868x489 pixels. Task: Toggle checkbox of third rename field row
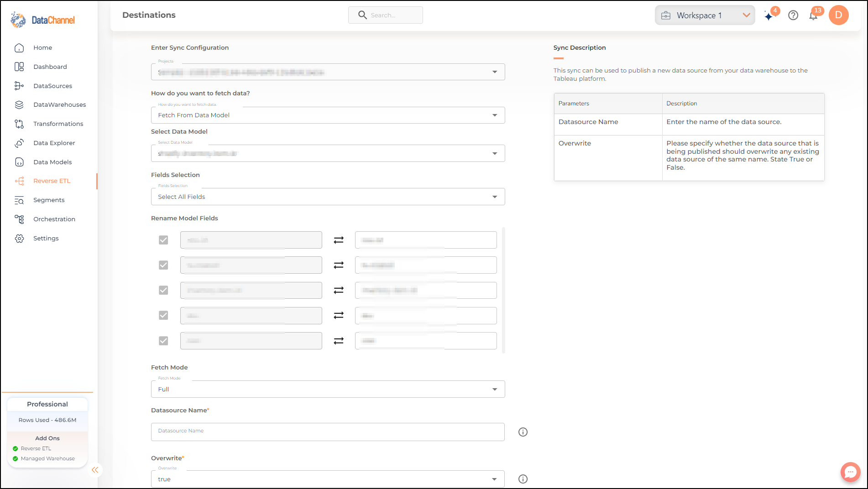click(x=163, y=290)
